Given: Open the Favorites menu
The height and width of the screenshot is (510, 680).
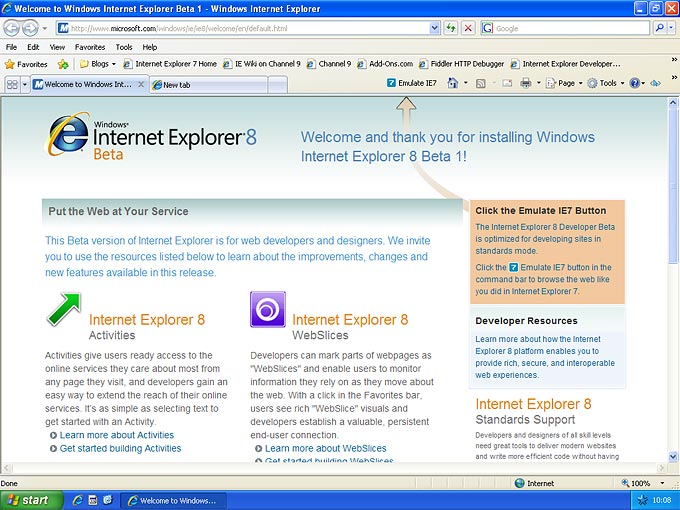Looking at the screenshot, I should pos(90,47).
